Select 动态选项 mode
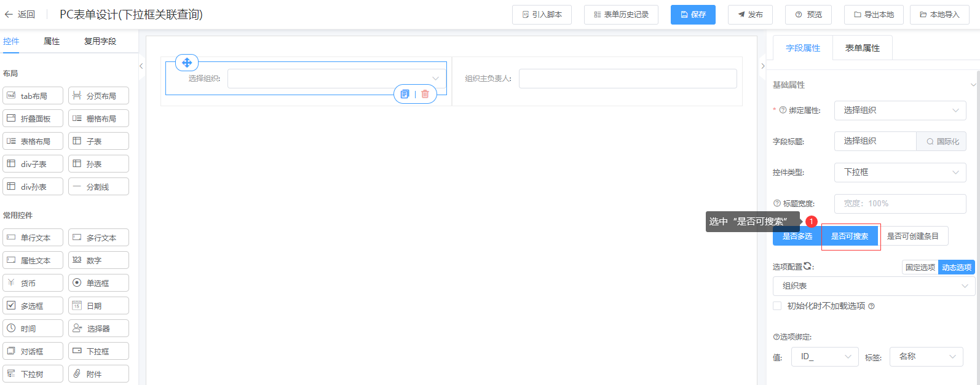The image size is (980, 385). tap(957, 267)
